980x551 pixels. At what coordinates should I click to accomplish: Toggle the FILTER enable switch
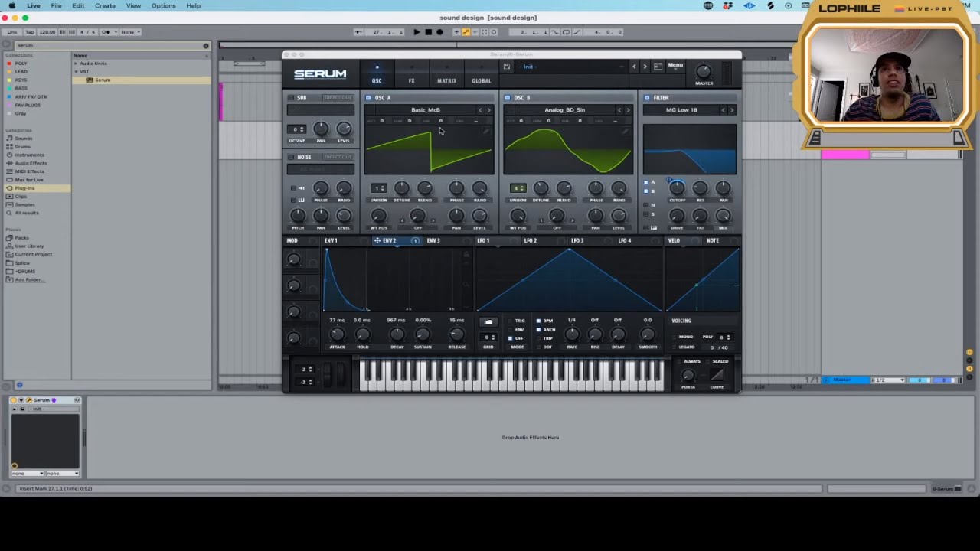pyautogui.click(x=647, y=98)
